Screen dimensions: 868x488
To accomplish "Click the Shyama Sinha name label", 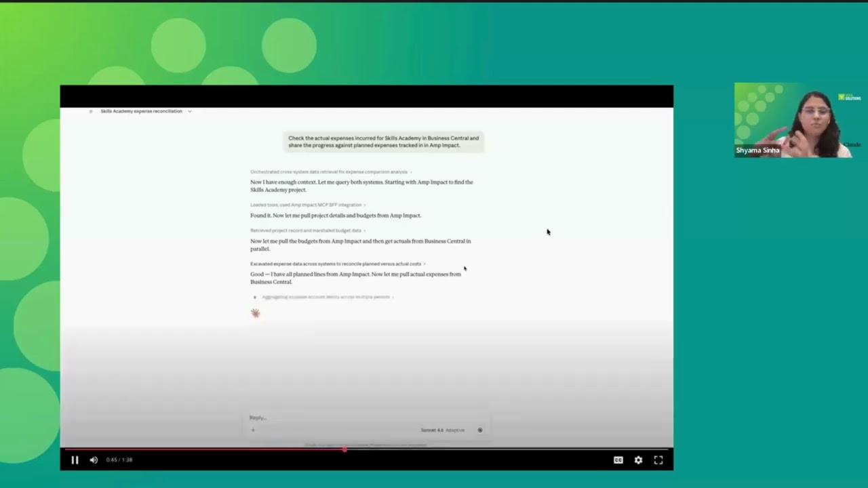I will (x=757, y=150).
